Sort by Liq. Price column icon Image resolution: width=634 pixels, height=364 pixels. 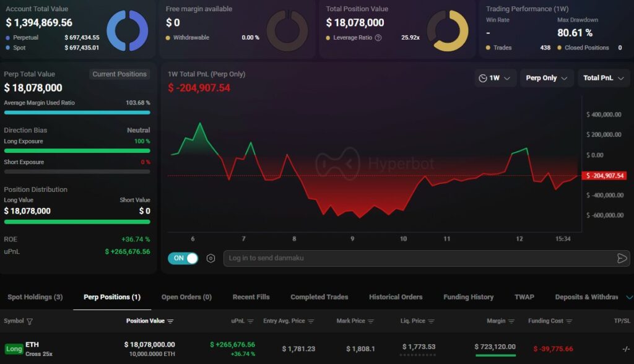tap(431, 321)
